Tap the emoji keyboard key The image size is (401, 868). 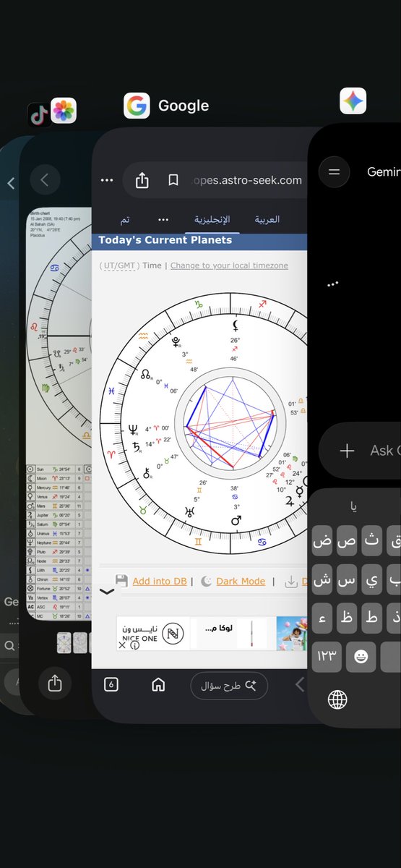point(361,658)
